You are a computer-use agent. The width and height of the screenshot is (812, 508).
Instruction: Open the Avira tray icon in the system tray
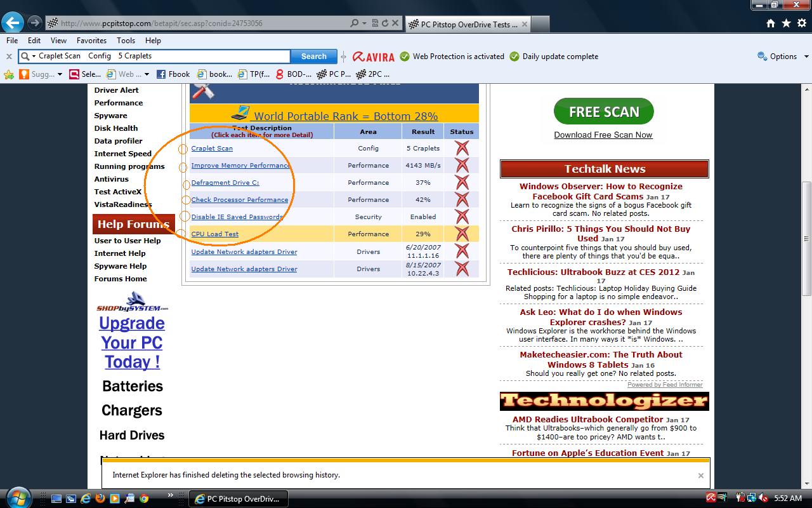[712, 498]
